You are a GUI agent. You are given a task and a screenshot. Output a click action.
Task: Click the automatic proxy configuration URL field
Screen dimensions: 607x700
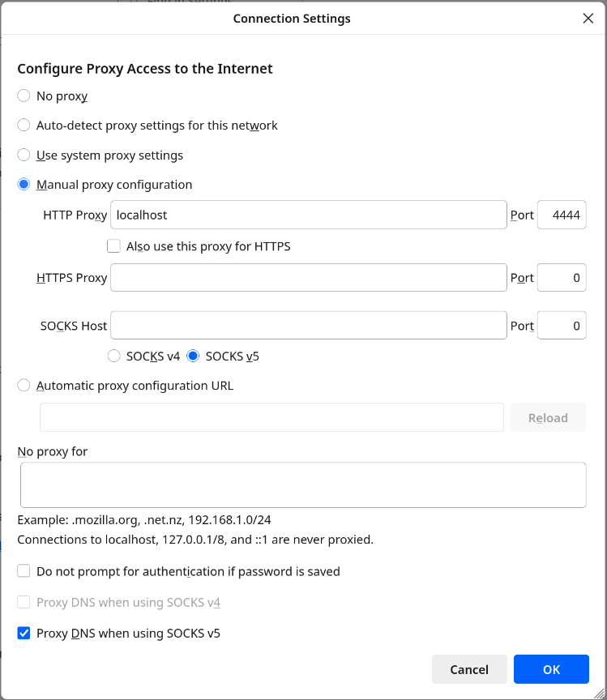pos(271,417)
